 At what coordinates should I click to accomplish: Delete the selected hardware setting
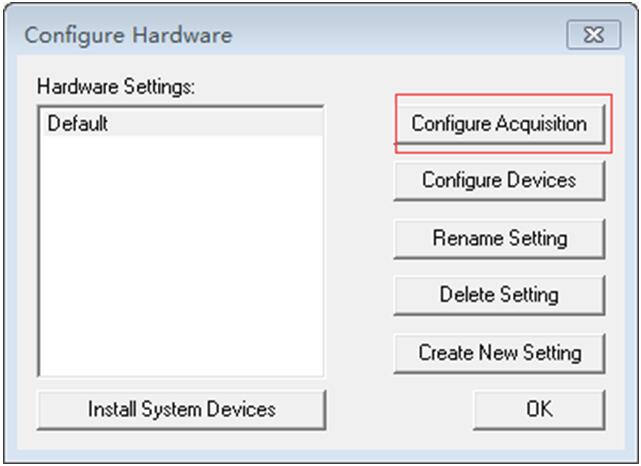499,295
